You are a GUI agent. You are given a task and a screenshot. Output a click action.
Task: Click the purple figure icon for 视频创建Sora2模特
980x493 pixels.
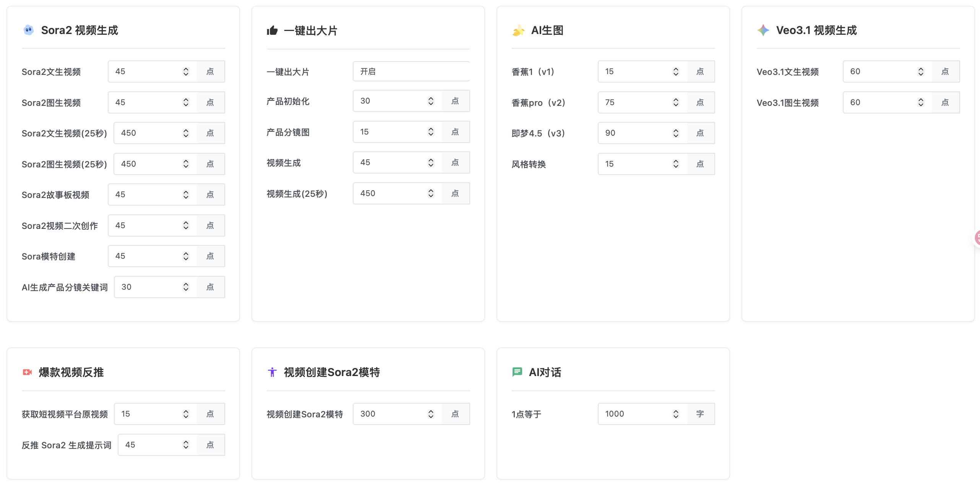(x=272, y=372)
